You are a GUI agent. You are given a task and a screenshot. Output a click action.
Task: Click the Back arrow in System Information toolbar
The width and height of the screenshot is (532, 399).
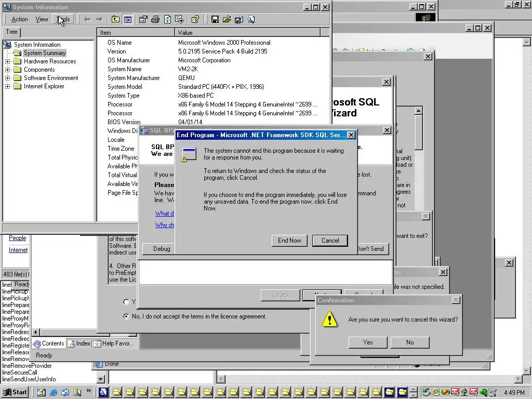click(87, 19)
